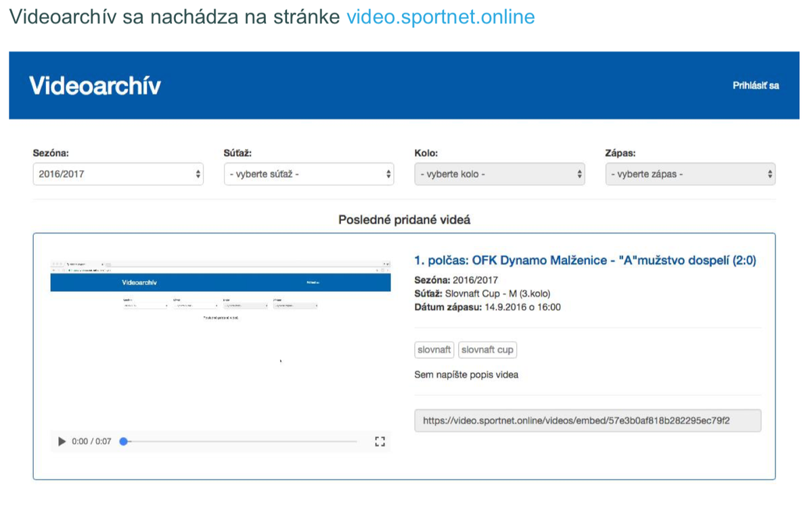Open the OFK Dynamo Malženice video title
Image resolution: width=812 pixels, height=508 pixels.
[585, 261]
